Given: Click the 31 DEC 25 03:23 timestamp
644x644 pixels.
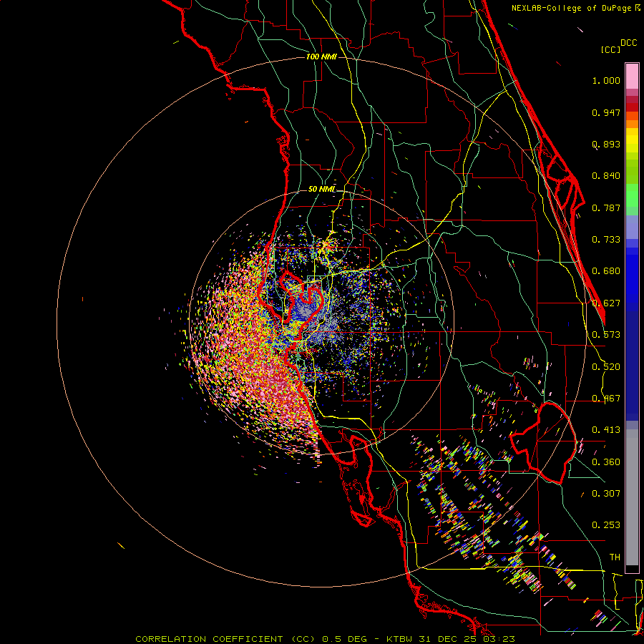Looking at the screenshot, I should pyautogui.click(x=467, y=639).
